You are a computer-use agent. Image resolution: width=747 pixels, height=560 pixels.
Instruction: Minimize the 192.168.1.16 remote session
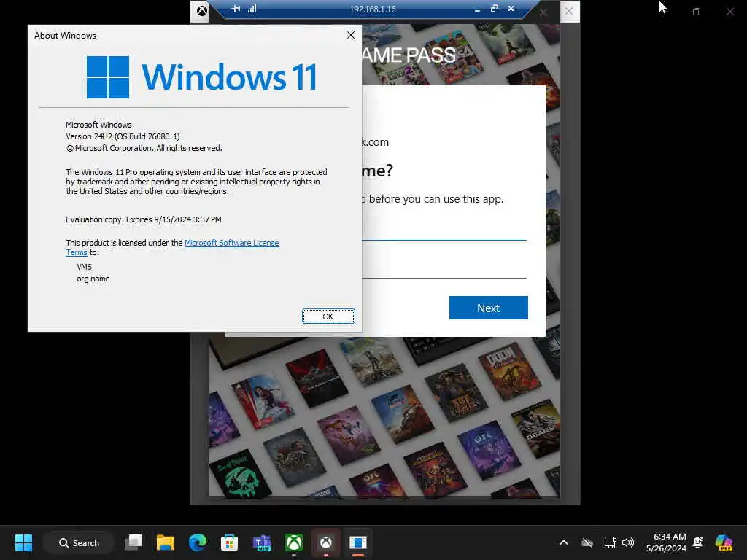pyautogui.click(x=477, y=9)
